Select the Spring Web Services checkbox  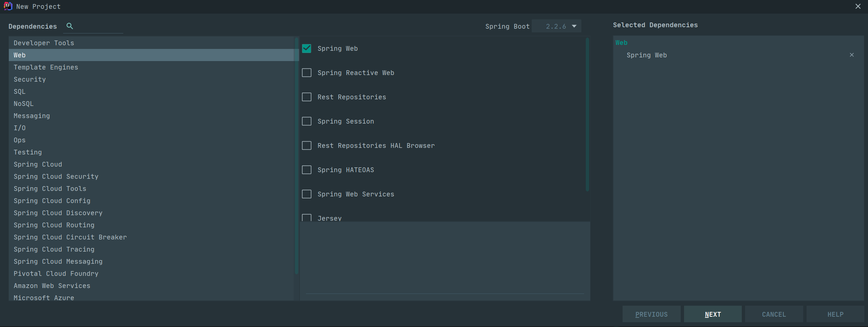(307, 194)
